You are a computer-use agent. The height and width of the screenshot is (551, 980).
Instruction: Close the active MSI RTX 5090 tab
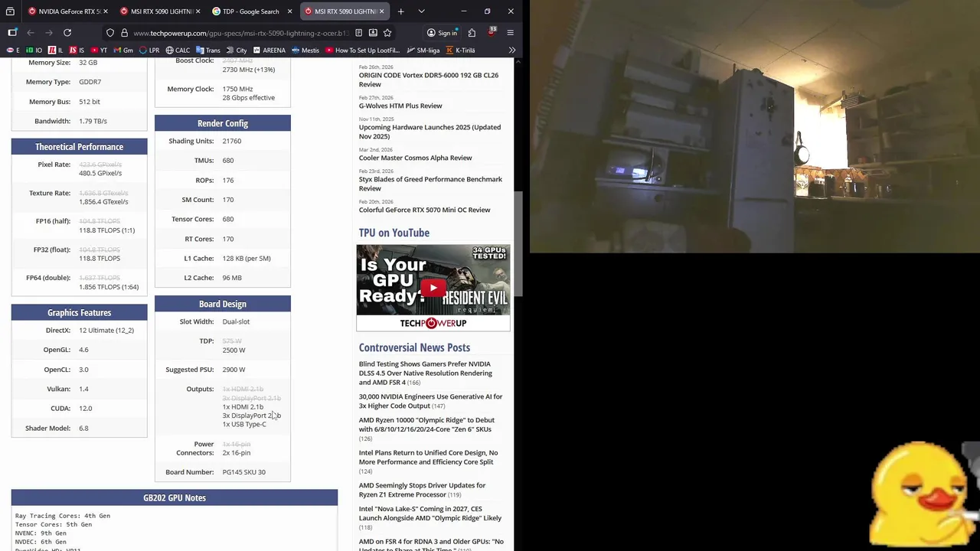pyautogui.click(x=381, y=11)
